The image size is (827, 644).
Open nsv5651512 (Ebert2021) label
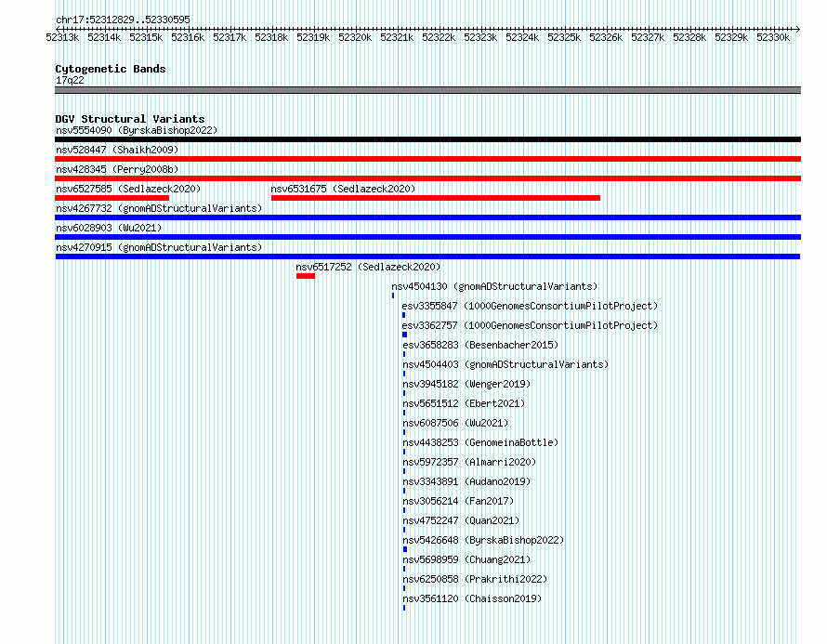tap(464, 403)
